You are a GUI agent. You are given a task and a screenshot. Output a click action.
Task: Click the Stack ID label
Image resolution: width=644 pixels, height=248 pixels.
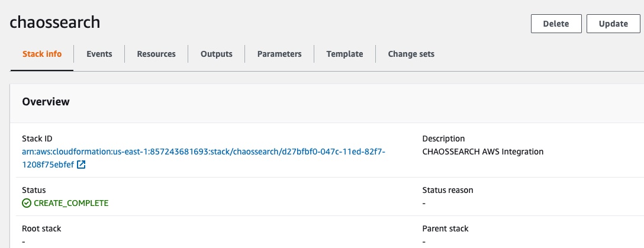click(37, 139)
